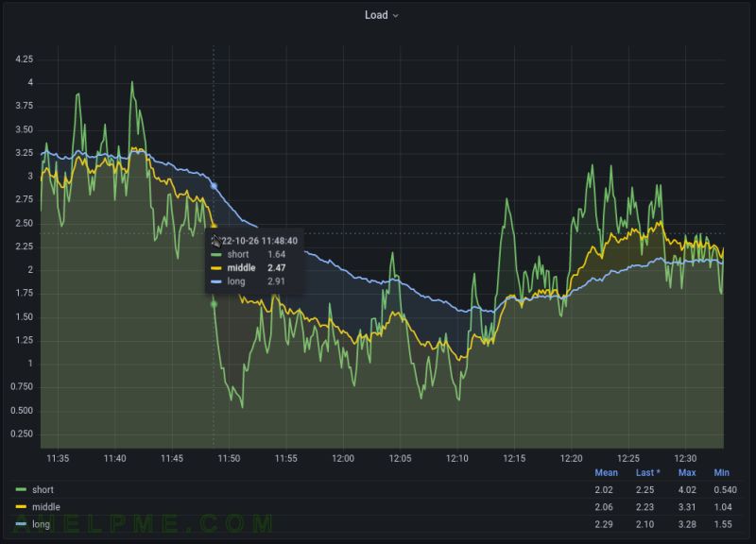The image size is (756, 544).
Task: Click the cursor icon beside tooltip timestamp
Action: click(215, 241)
